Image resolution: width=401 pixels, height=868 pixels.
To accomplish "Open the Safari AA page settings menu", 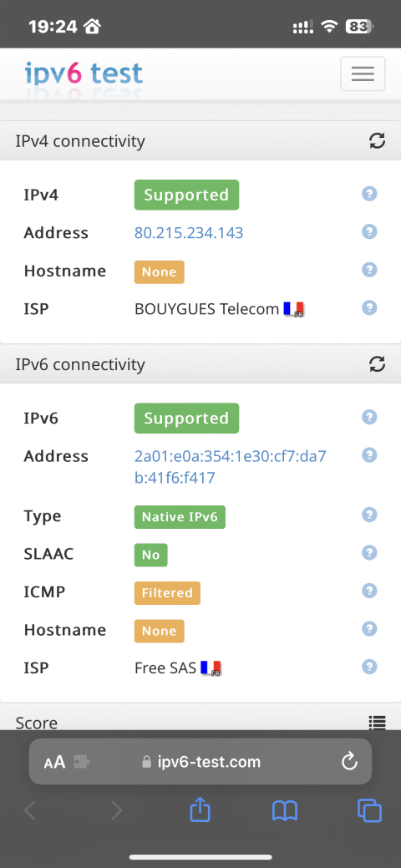I will pyautogui.click(x=55, y=762).
